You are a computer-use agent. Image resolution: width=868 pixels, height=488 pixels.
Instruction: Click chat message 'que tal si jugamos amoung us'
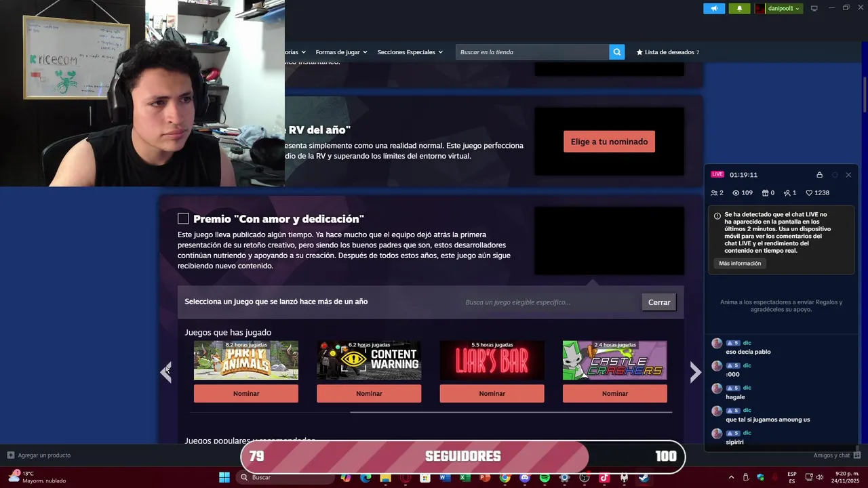tap(768, 420)
